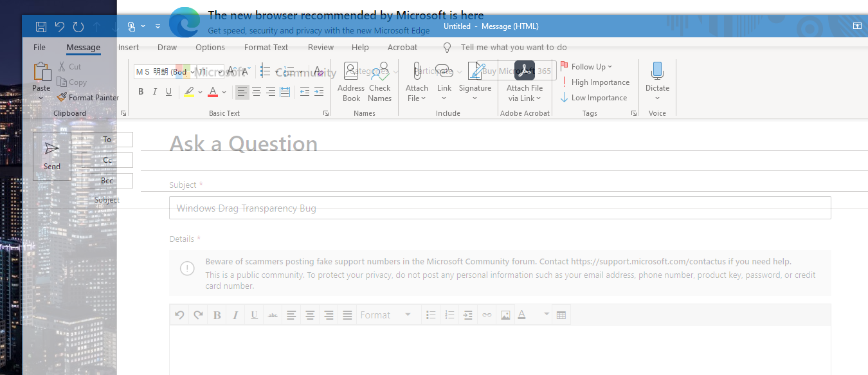Toggle Italic in the Outlook ribbon
The width and height of the screenshot is (868, 375).
point(155,92)
